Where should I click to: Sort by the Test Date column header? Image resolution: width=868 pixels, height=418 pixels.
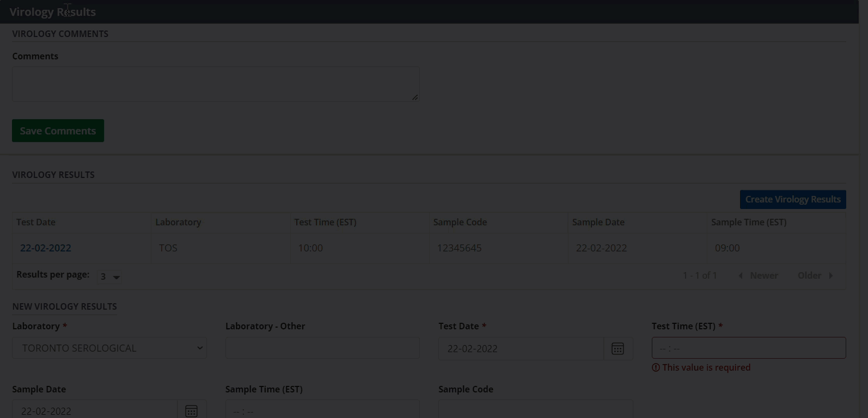click(36, 222)
